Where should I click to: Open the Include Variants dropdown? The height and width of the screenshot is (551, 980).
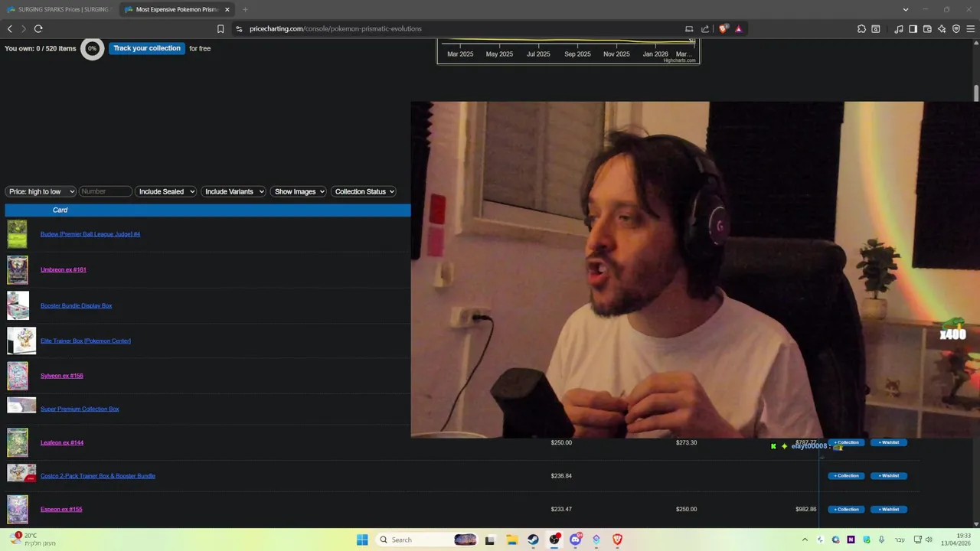pyautogui.click(x=233, y=191)
